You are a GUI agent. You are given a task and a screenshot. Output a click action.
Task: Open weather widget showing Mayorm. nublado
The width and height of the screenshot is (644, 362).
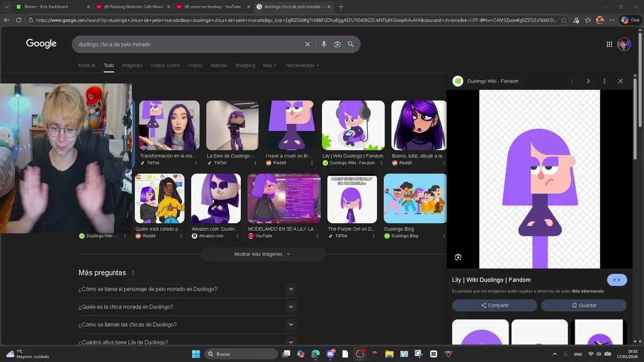pyautogui.click(x=29, y=354)
